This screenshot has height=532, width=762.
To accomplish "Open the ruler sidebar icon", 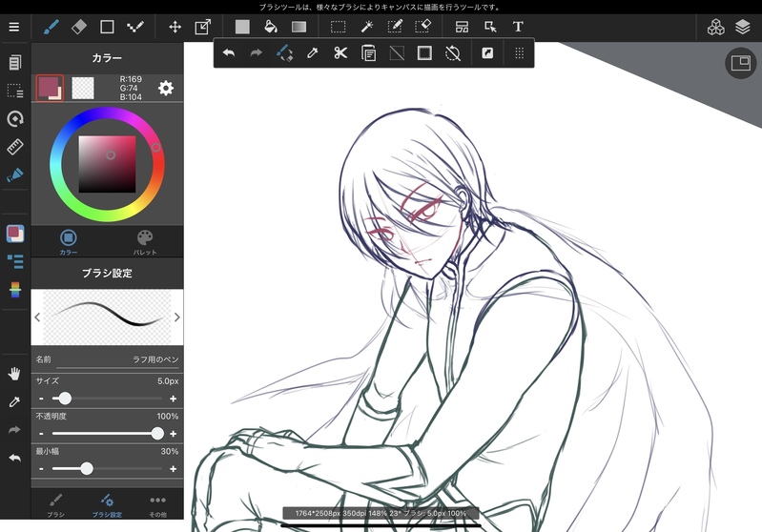I will coord(14,147).
